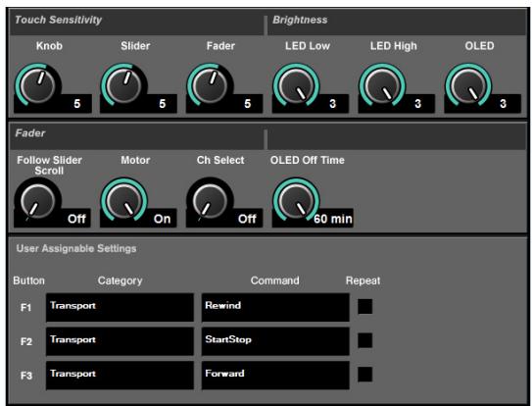The width and height of the screenshot is (532, 406).
Task: Click the User Assignable Settings heading
Action: (x=76, y=249)
